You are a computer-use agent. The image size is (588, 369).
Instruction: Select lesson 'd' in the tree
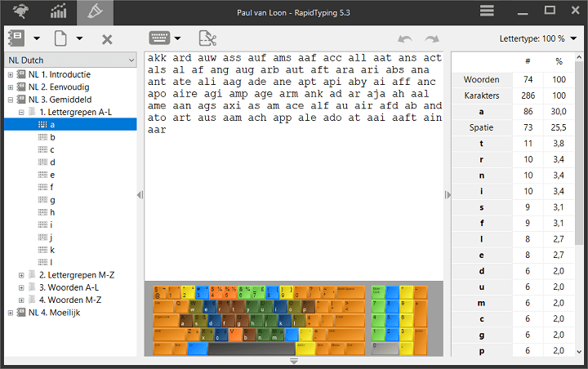52,162
